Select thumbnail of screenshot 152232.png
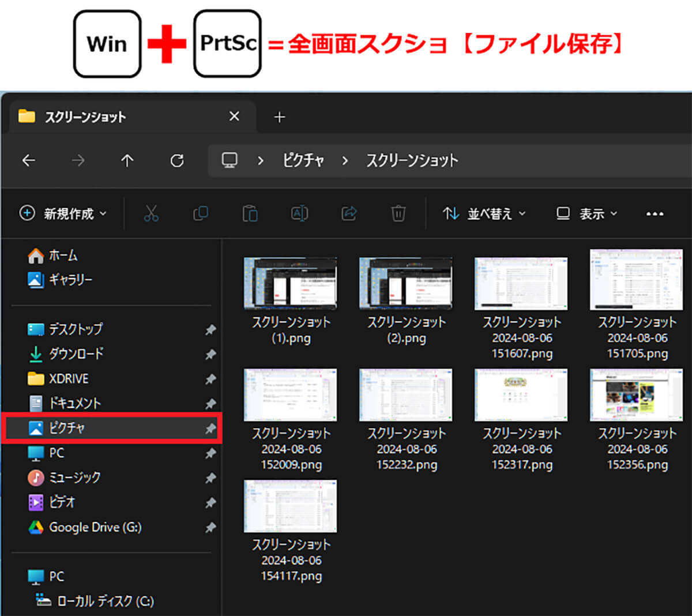The height and width of the screenshot is (616, 692). [406, 395]
